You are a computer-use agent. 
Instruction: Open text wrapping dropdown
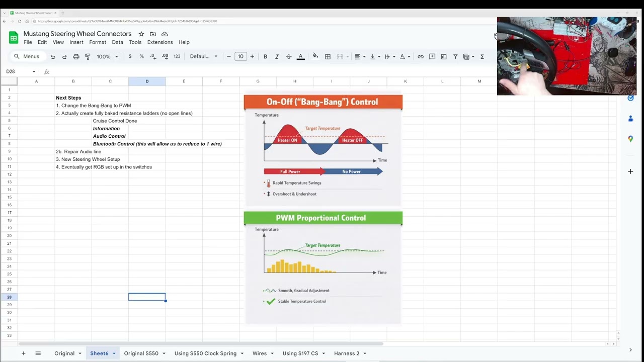(x=390, y=57)
